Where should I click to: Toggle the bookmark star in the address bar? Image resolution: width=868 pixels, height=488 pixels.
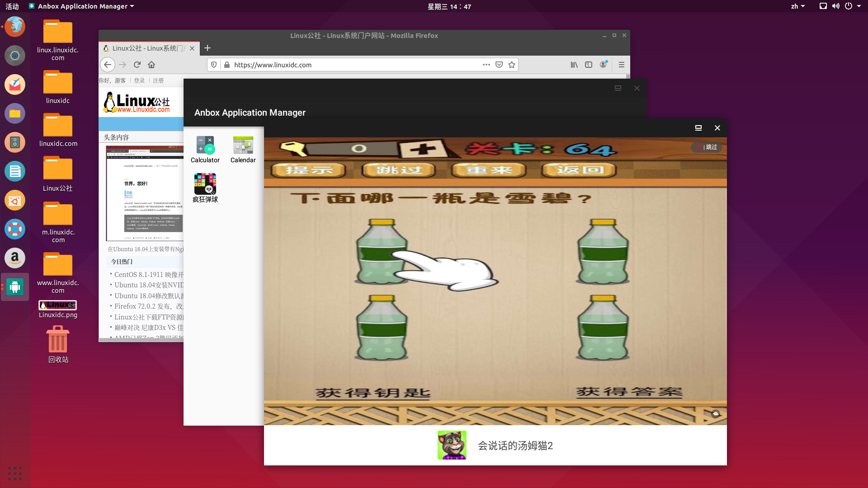(x=512, y=65)
